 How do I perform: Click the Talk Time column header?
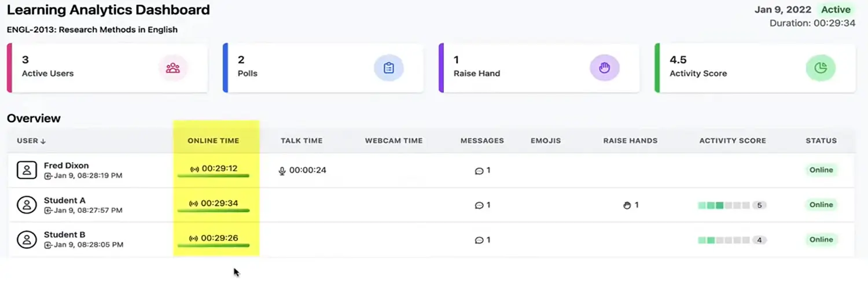point(301,141)
